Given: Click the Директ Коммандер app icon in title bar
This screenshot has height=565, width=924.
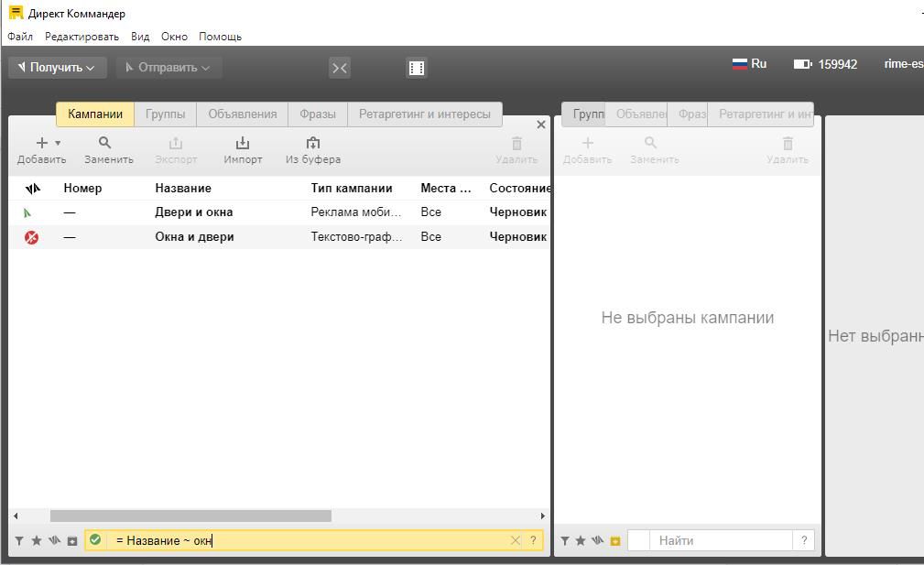Looking at the screenshot, I should click(x=16, y=13).
